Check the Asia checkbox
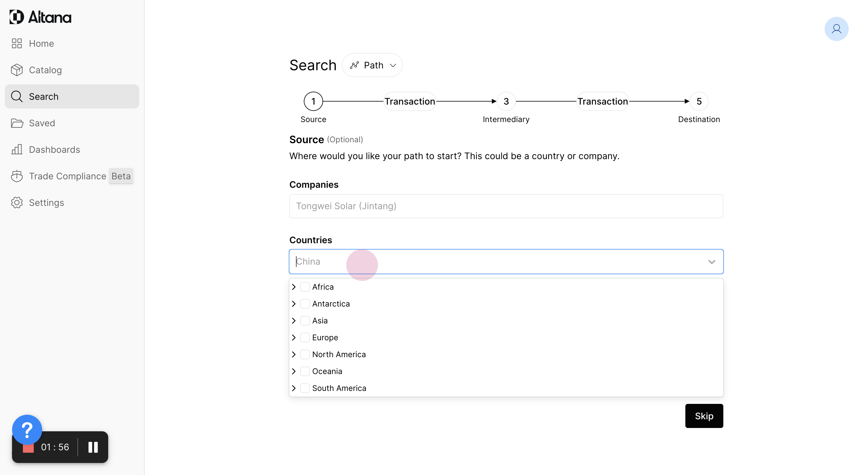 point(305,321)
